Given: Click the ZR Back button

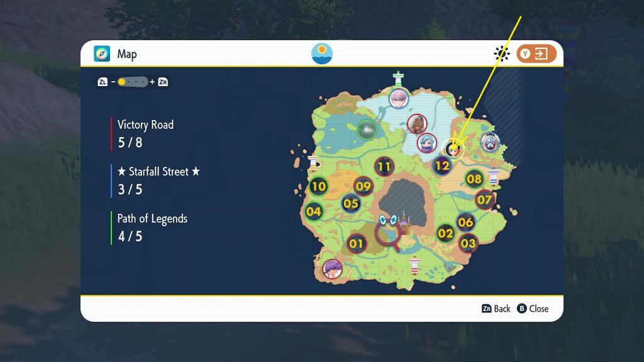Looking at the screenshot, I should (496, 309).
